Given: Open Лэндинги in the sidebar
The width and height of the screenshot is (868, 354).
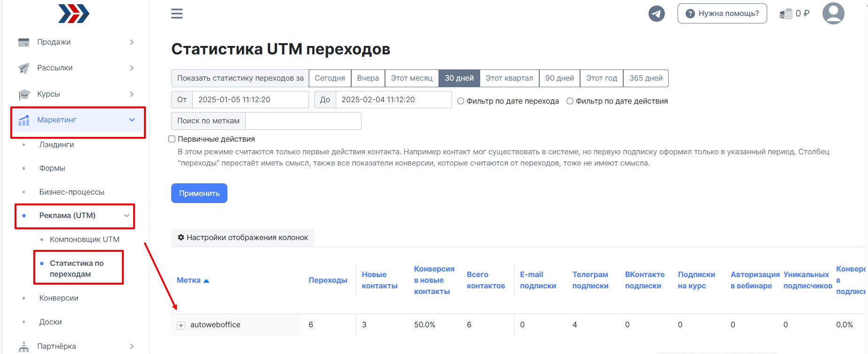Looking at the screenshot, I should coord(57,145).
